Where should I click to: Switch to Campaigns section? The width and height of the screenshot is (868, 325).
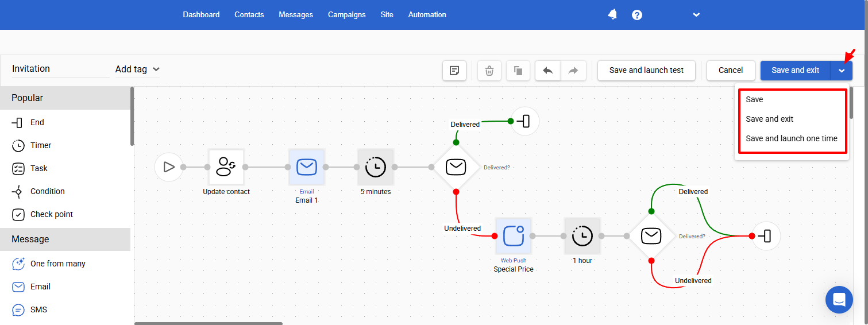[347, 15]
